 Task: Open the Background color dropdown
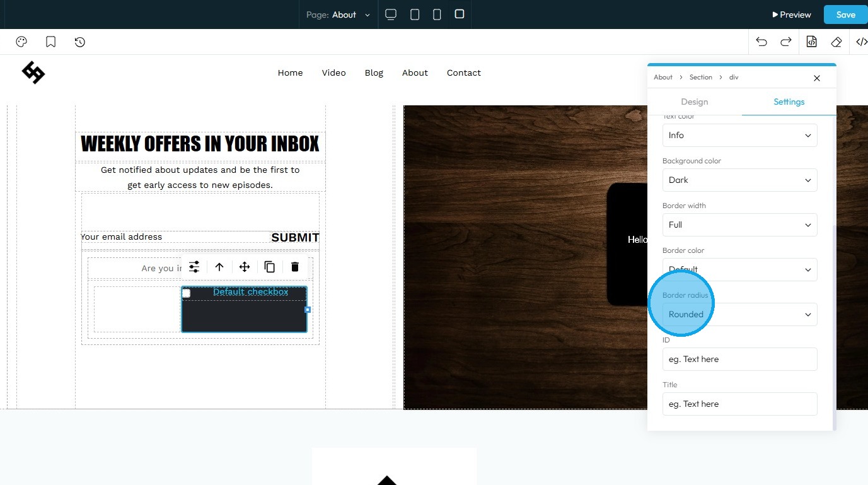pyautogui.click(x=740, y=180)
